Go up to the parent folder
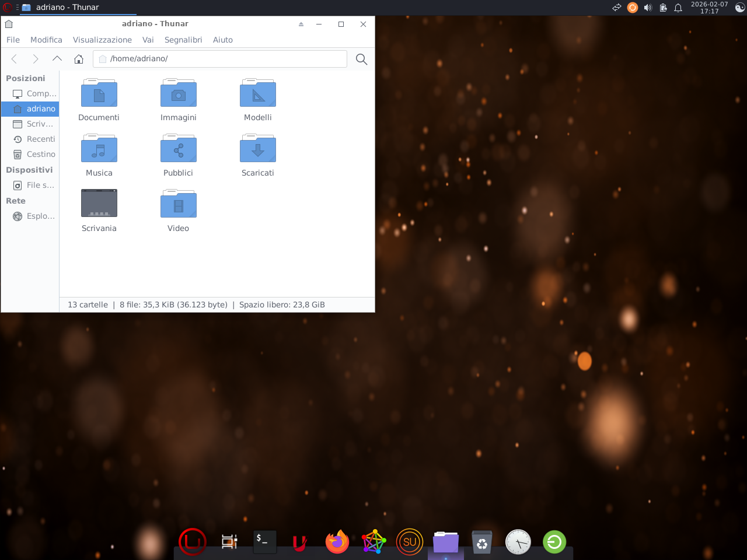Screen dimensions: 747x560 point(57,59)
